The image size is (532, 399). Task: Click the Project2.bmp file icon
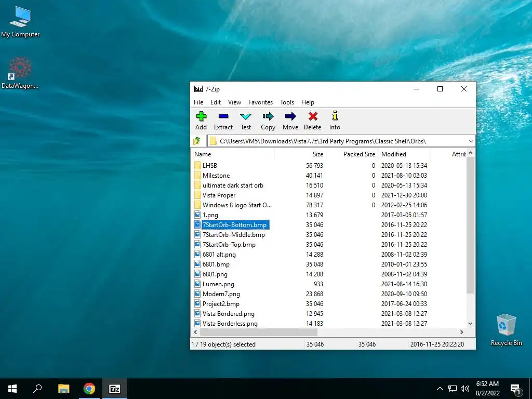(x=197, y=303)
